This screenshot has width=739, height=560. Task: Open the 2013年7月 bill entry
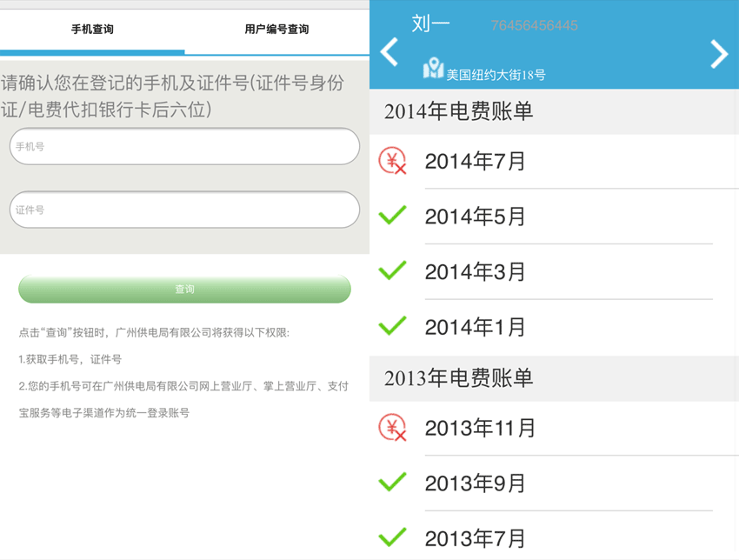coord(475,537)
